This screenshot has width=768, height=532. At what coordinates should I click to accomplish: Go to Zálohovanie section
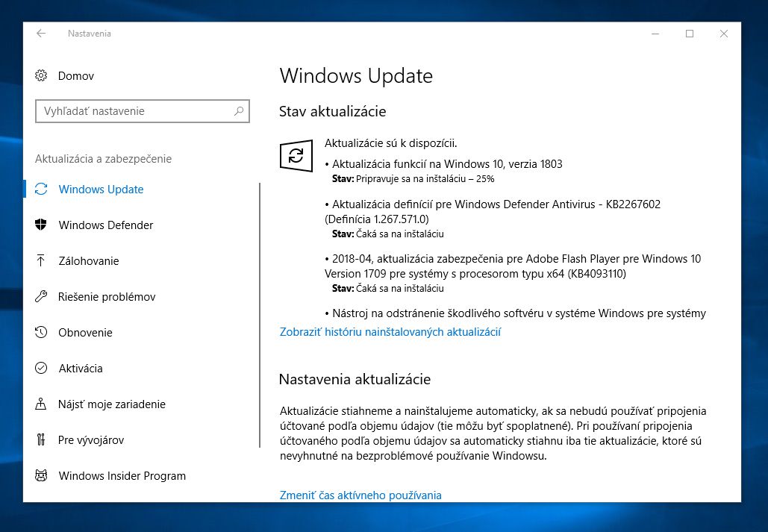click(x=89, y=260)
